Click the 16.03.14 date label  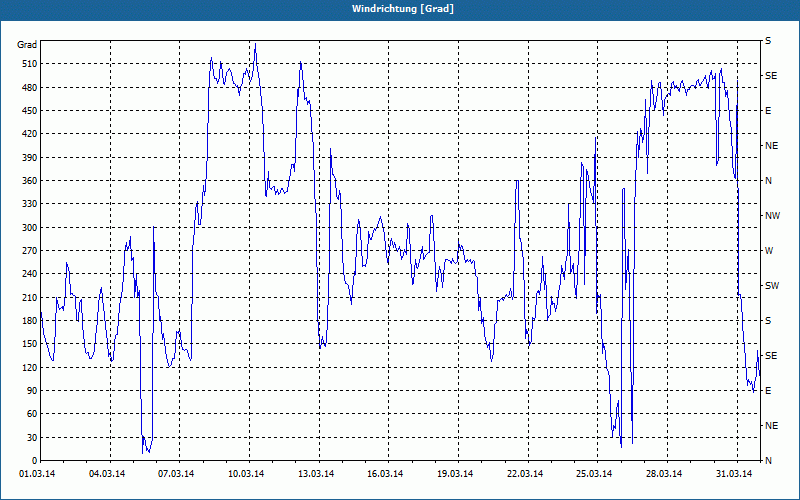pyautogui.click(x=385, y=474)
